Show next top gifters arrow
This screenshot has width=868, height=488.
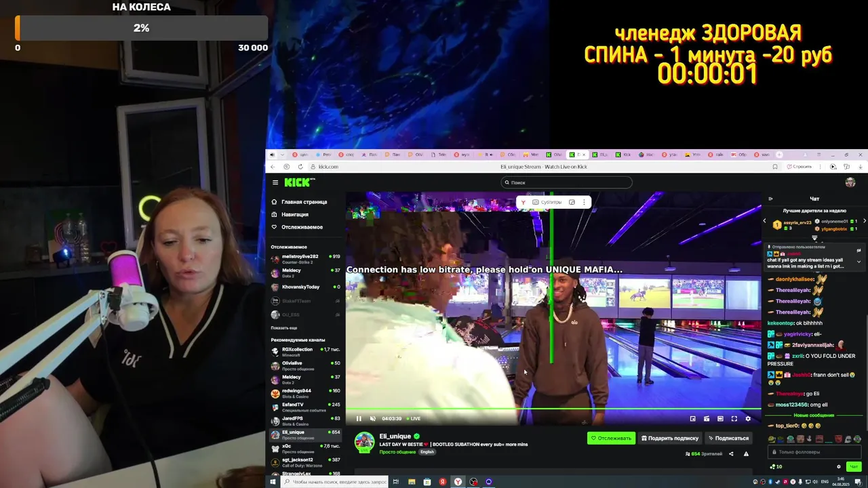864,221
